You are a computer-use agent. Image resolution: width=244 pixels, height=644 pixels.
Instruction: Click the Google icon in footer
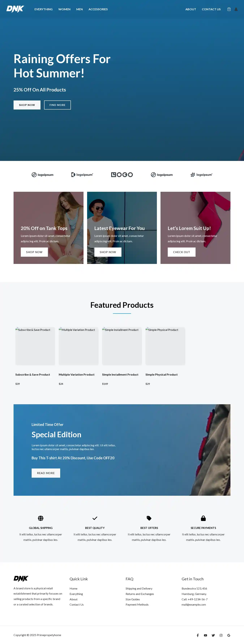coord(229,635)
